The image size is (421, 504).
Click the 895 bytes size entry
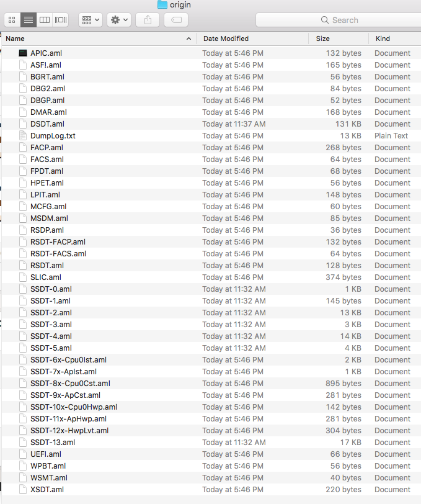pos(343,383)
